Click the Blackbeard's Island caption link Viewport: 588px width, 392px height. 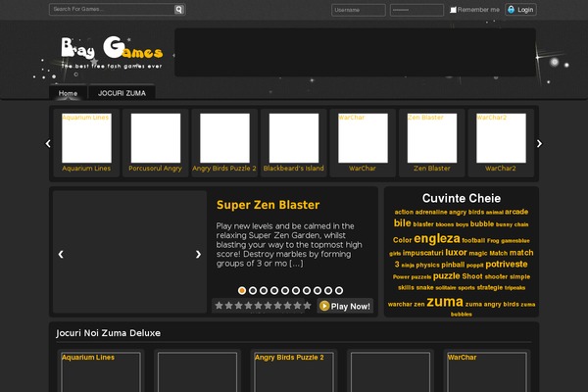tap(294, 169)
